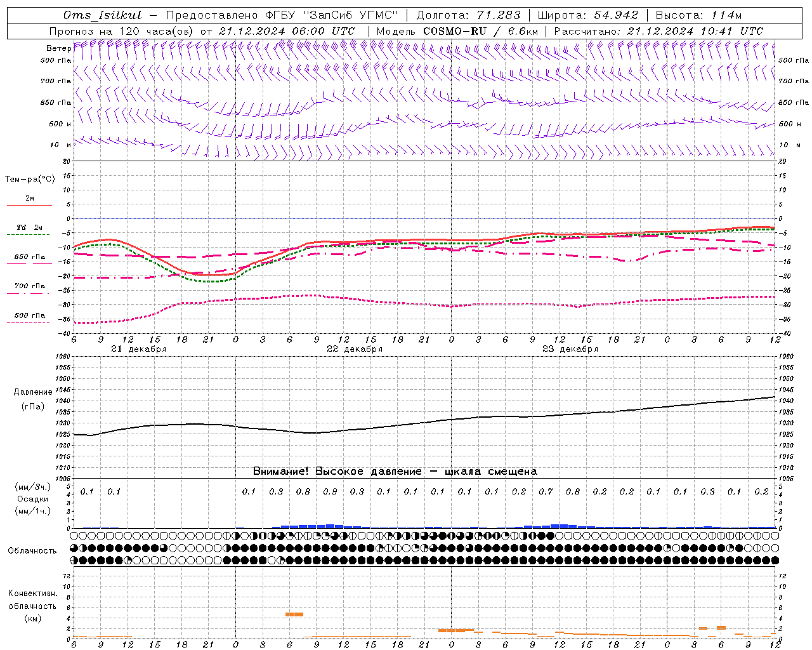The width and height of the screenshot is (812, 650).
Task: Click the station name Oms_Isilkul
Action: pos(103,15)
